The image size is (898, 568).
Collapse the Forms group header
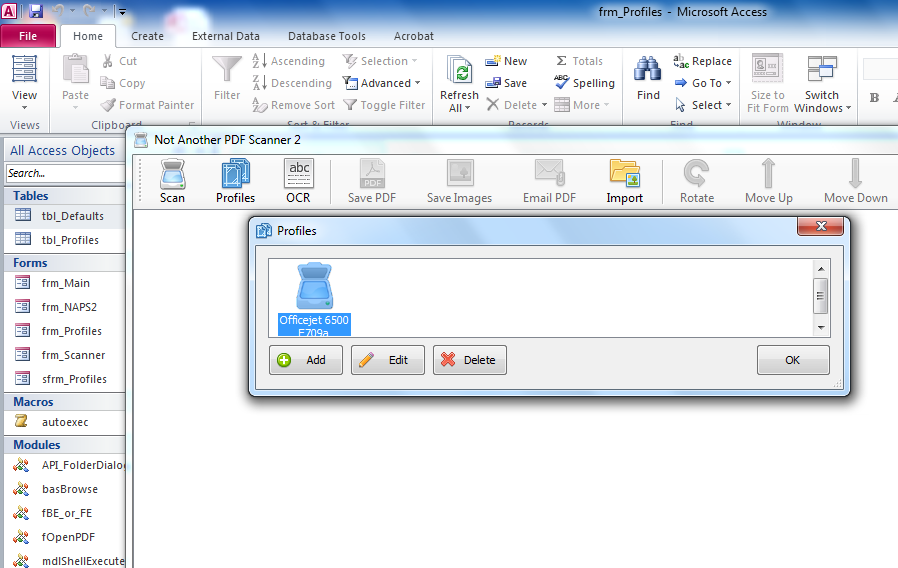(x=65, y=263)
